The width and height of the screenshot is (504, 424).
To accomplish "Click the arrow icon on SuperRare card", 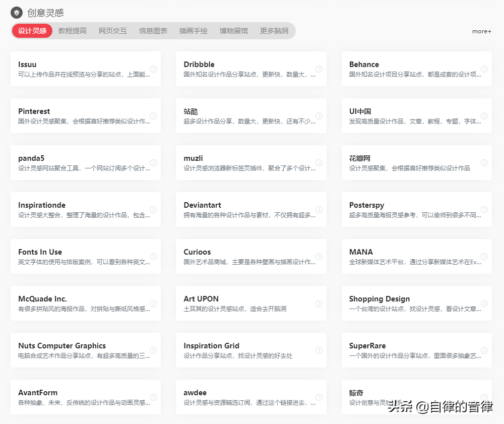I will click(x=484, y=350).
